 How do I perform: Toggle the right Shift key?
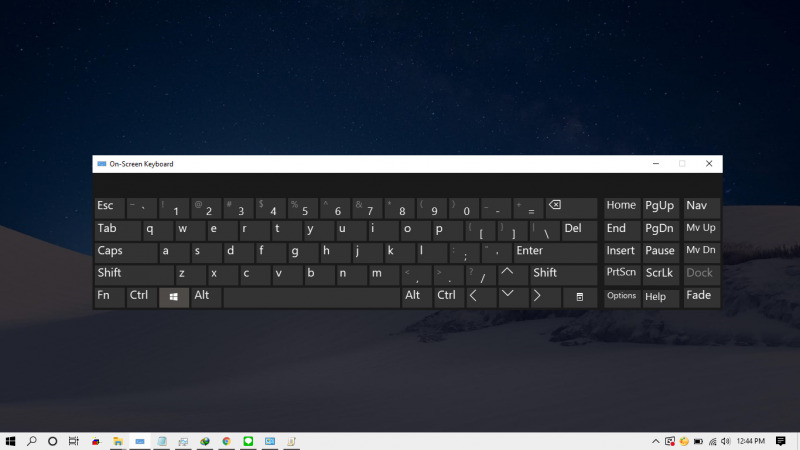click(563, 274)
